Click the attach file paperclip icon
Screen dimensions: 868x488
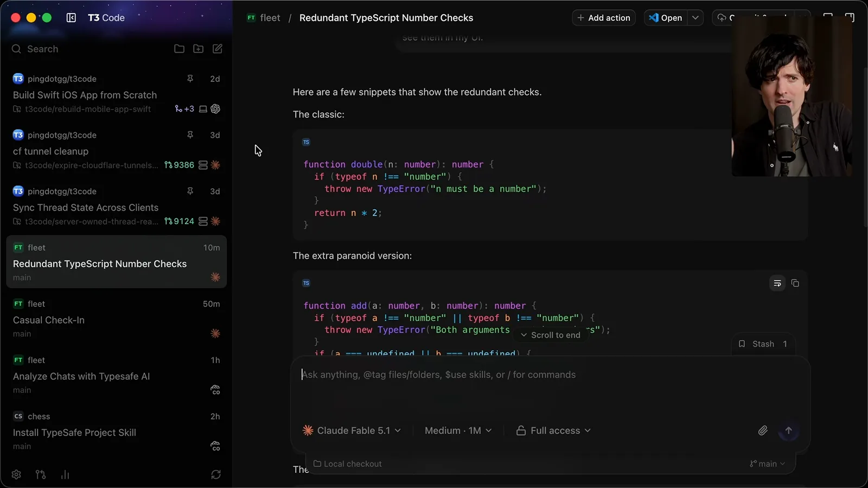pyautogui.click(x=763, y=431)
